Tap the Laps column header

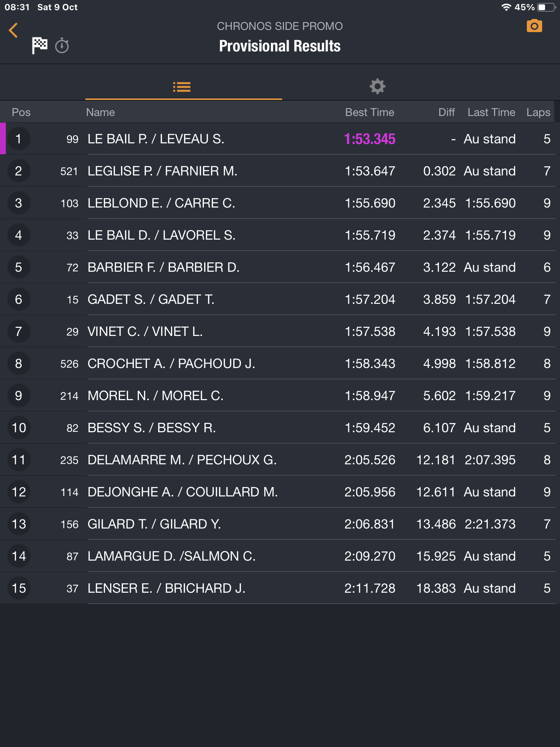[538, 112]
